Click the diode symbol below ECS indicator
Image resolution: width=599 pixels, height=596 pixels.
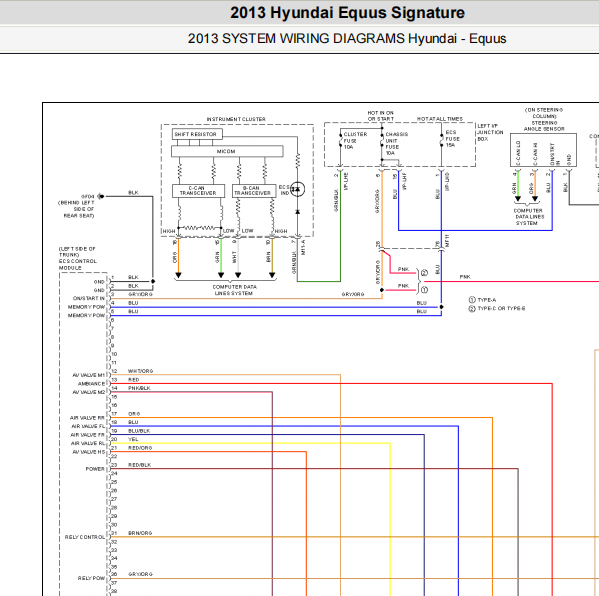298,212
